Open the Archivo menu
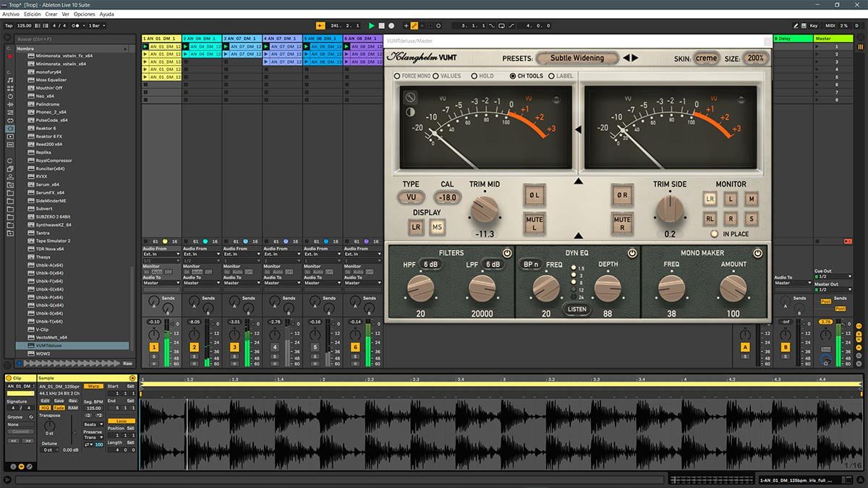Image resolution: width=868 pixels, height=488 pixels. [11, 14]
